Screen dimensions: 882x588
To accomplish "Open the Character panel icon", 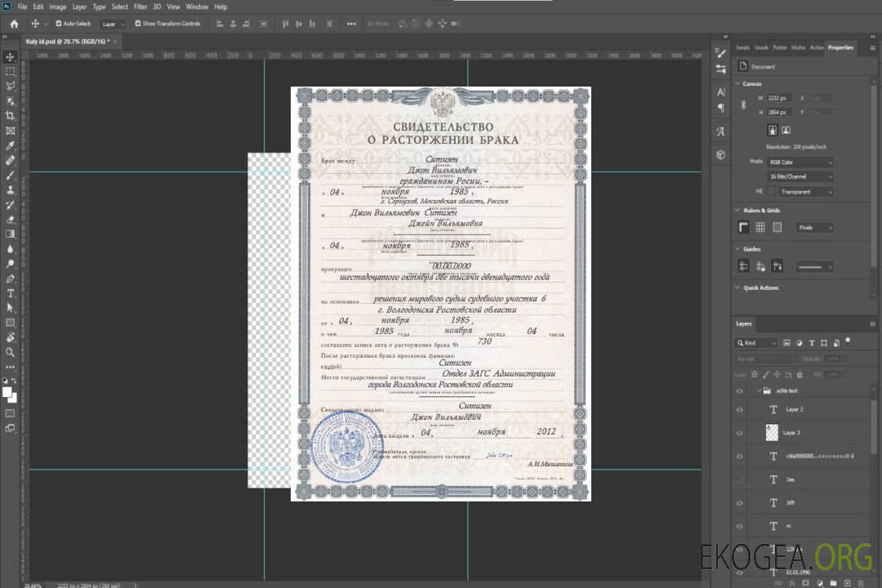I will click(721, 91).
